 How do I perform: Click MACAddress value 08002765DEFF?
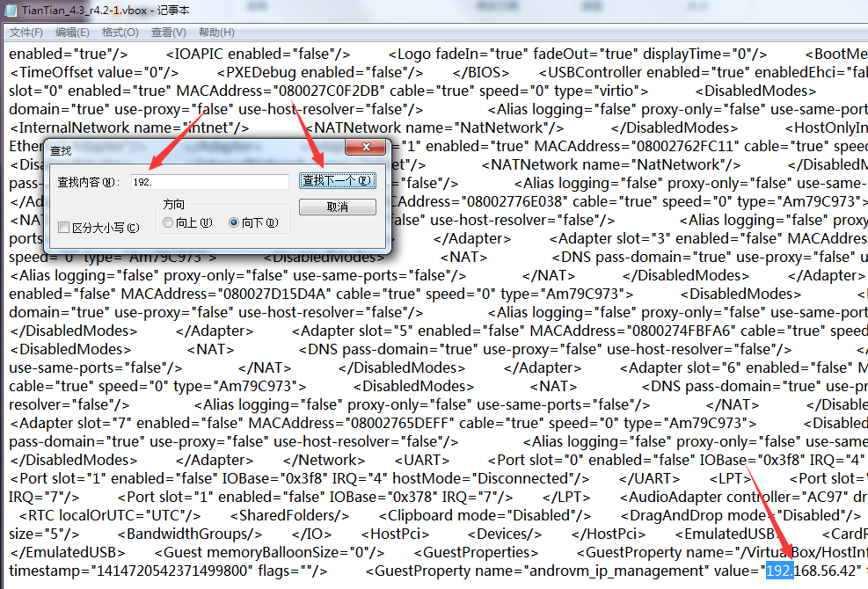(399, 424)
